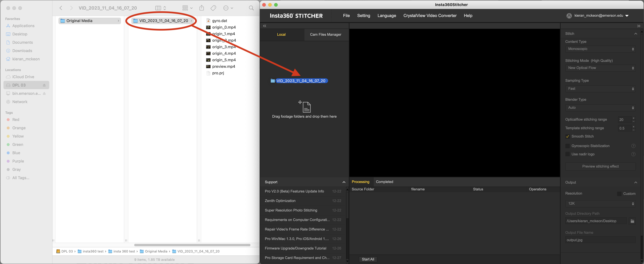Image resolution: width=644 pixels, height=264 pixels.
Task: Browse for output directory folder
Action: (632, 221)
